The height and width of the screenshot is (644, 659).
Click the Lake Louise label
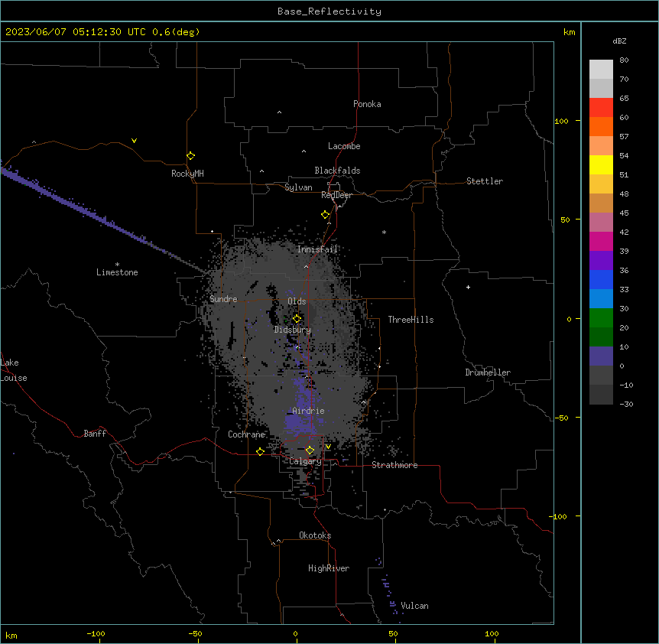(x=14, y=370)
